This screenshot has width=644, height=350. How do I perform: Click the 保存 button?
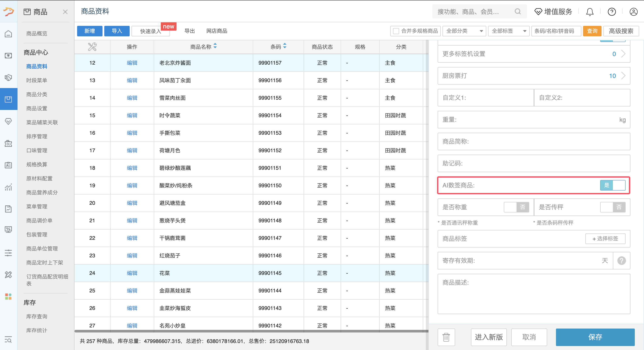point(595,337)
